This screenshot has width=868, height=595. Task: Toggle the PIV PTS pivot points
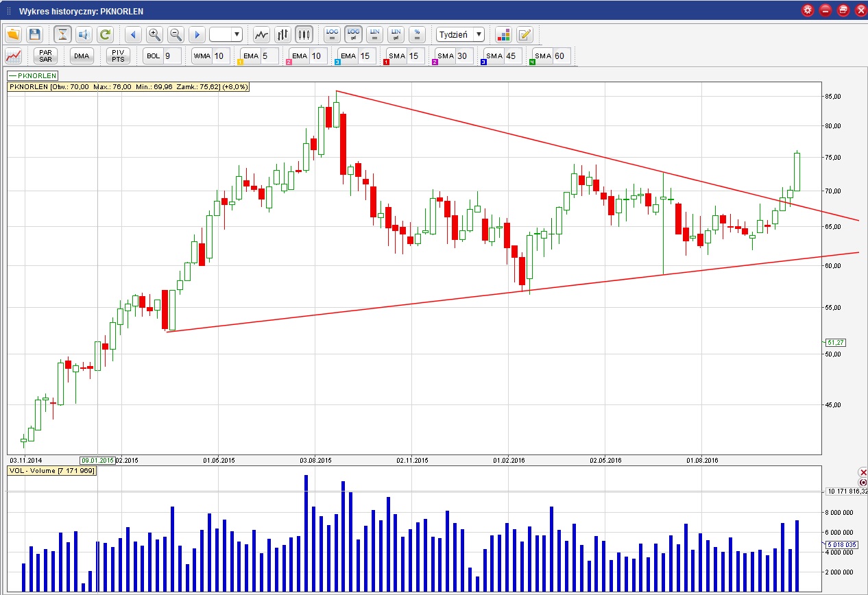click(118, 56)
